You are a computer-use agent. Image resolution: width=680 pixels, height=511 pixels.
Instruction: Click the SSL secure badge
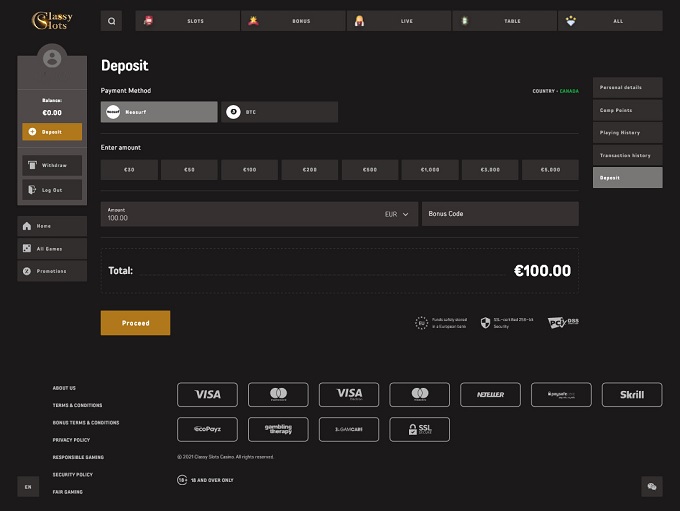point(419,429)
